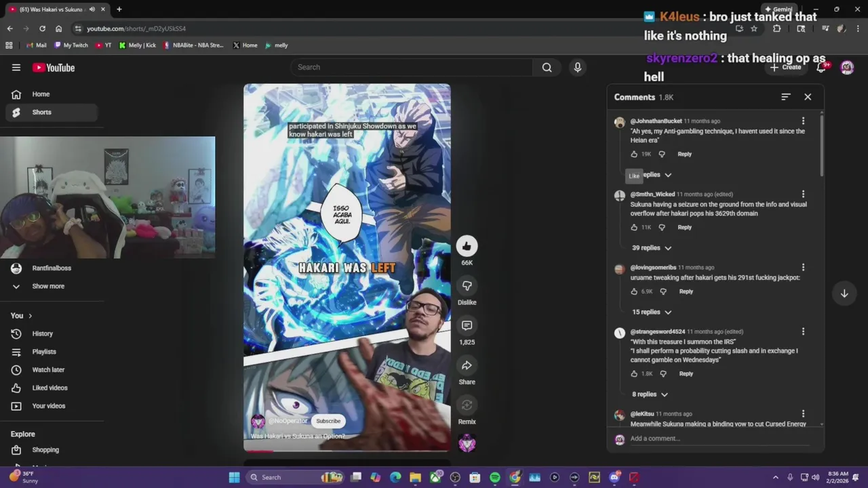Open a new browser tab
Viewport: 868px width, 488px height.
119,9
